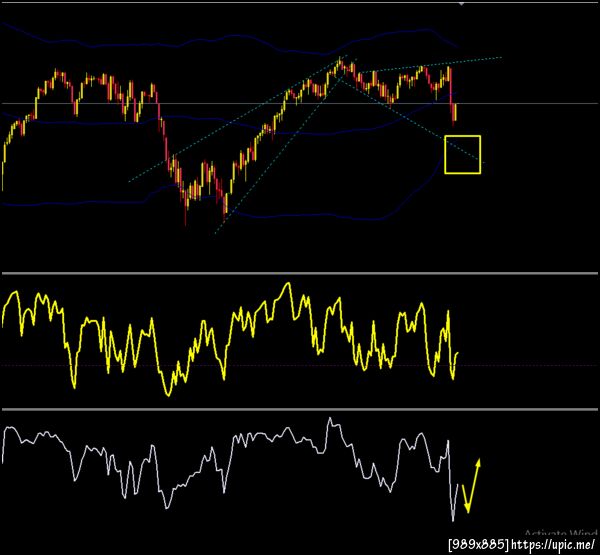Select the dotted level line in yellow oscillator pane

(x=300, y=366)
